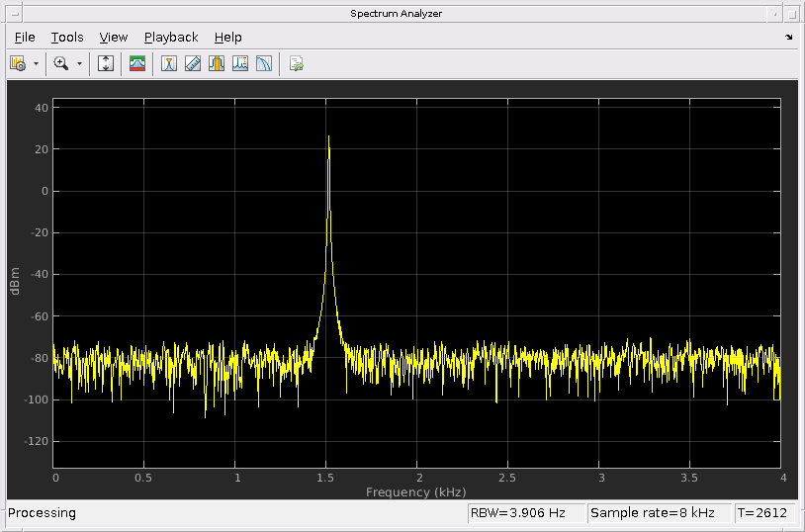Open the Peak Finder measurement icon
The image size is (805, 532).
(x=169, y=63)
